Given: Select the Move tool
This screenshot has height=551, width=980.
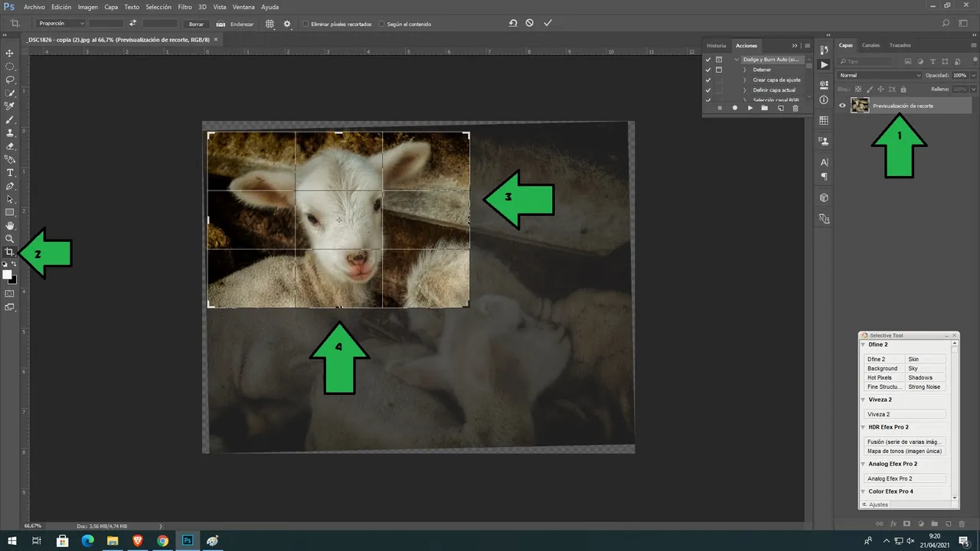Looking at the screenshot, I should click(10, 53).
